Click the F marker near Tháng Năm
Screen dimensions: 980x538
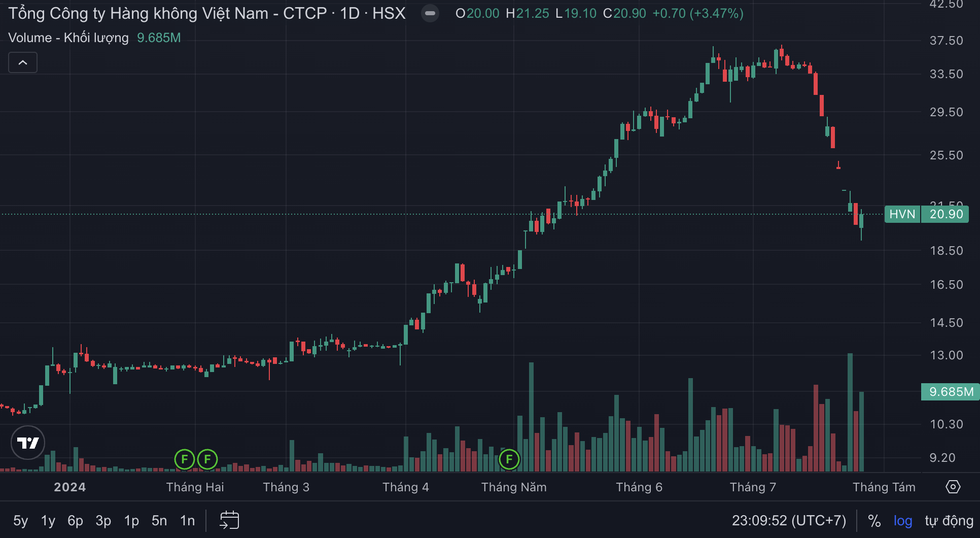tap(509, 459)
